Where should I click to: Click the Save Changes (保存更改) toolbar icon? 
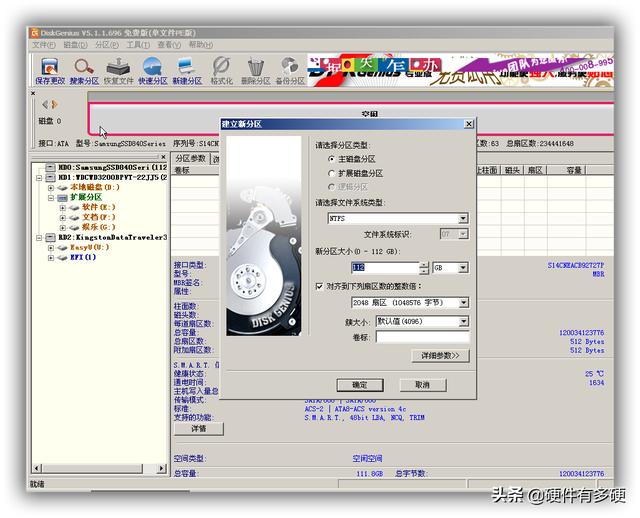click(x=50, y=70)
